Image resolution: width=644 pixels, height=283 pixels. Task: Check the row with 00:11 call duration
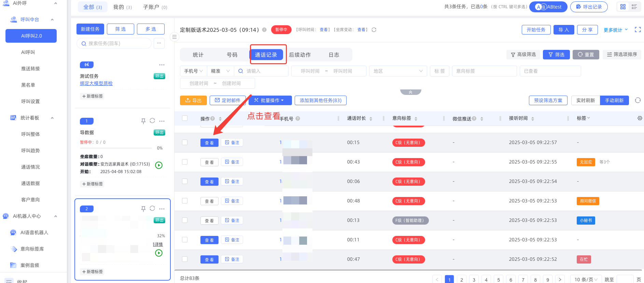[x=185, y=240]
